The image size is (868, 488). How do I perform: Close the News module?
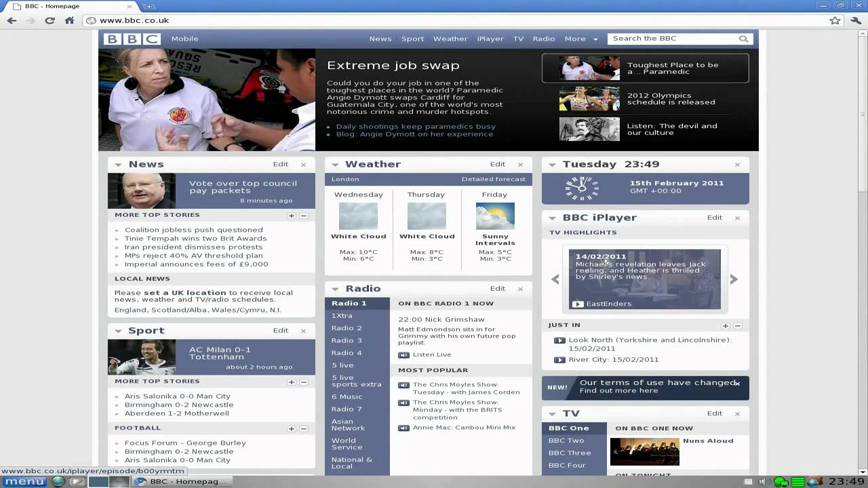[303, 164]
